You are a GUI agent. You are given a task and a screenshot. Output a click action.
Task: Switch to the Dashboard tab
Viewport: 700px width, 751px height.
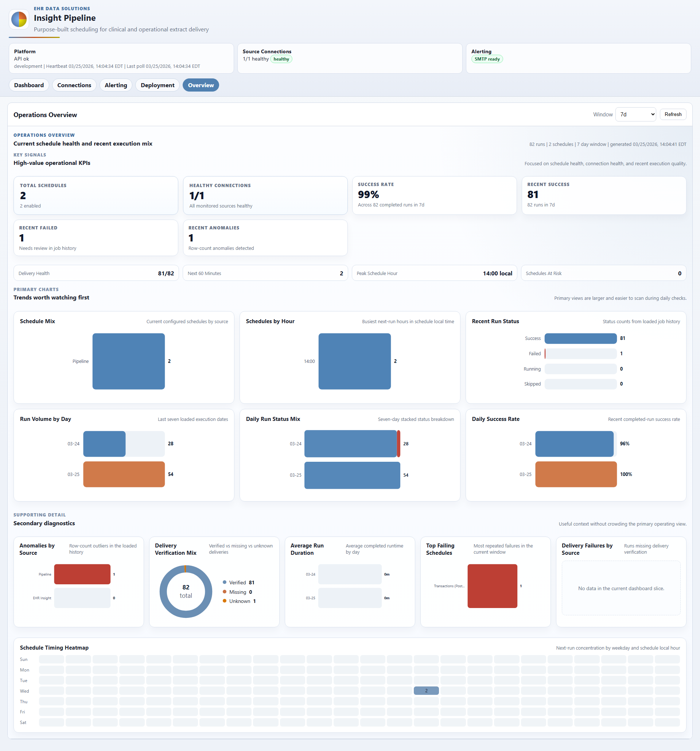[x=29, y=85]
